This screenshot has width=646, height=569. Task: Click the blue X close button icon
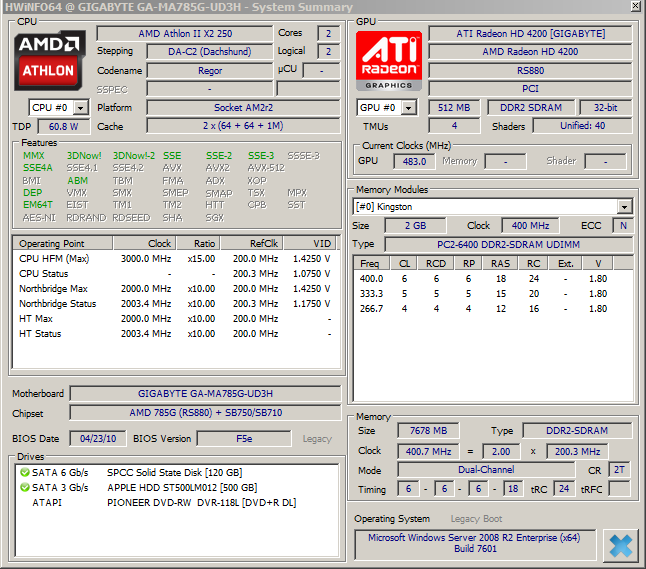point(620,546)
